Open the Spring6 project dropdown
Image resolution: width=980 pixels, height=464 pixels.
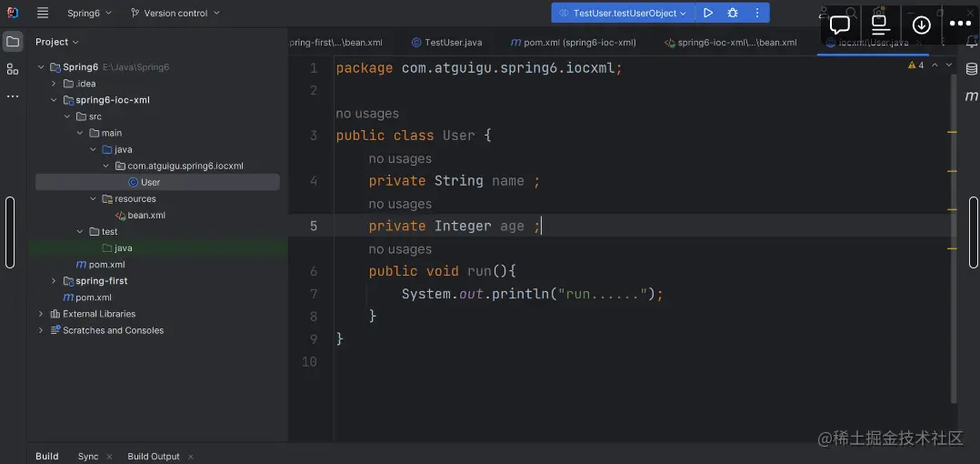pos(89,13)
